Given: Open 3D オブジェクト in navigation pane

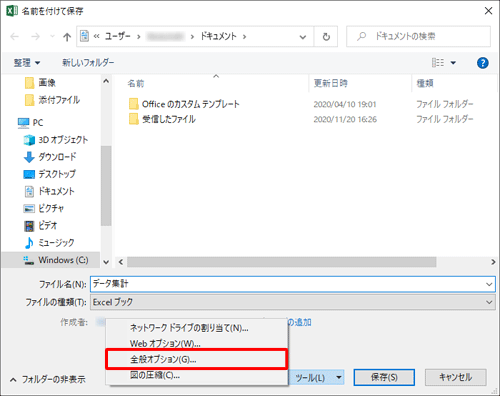Looking at the screenshot, I should (x=56, y=140).
